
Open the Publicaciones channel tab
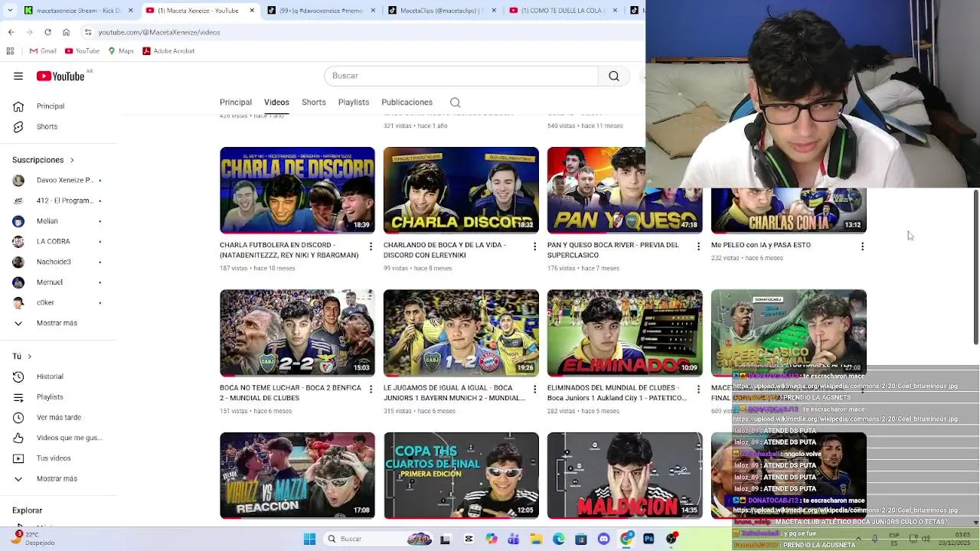point(407,103)
